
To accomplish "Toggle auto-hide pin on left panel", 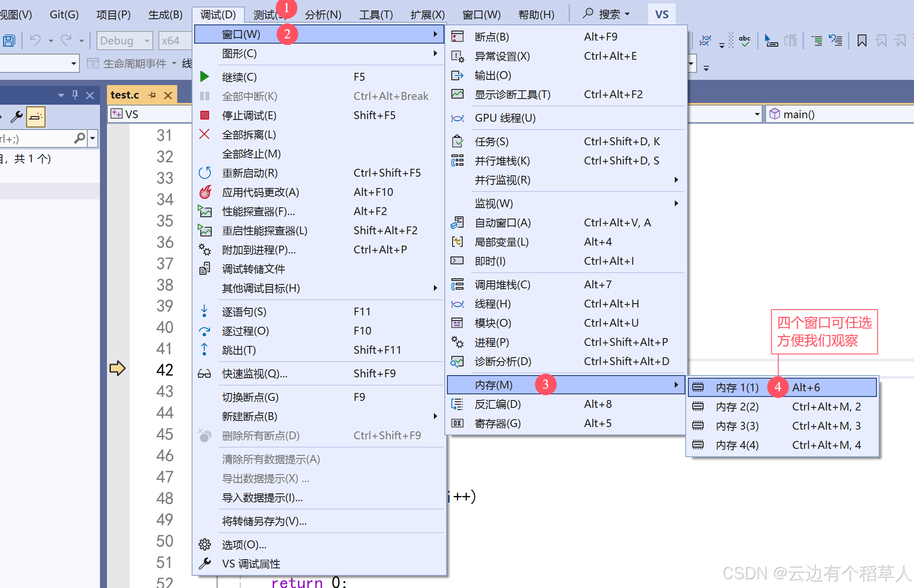I will pos(75,95).
